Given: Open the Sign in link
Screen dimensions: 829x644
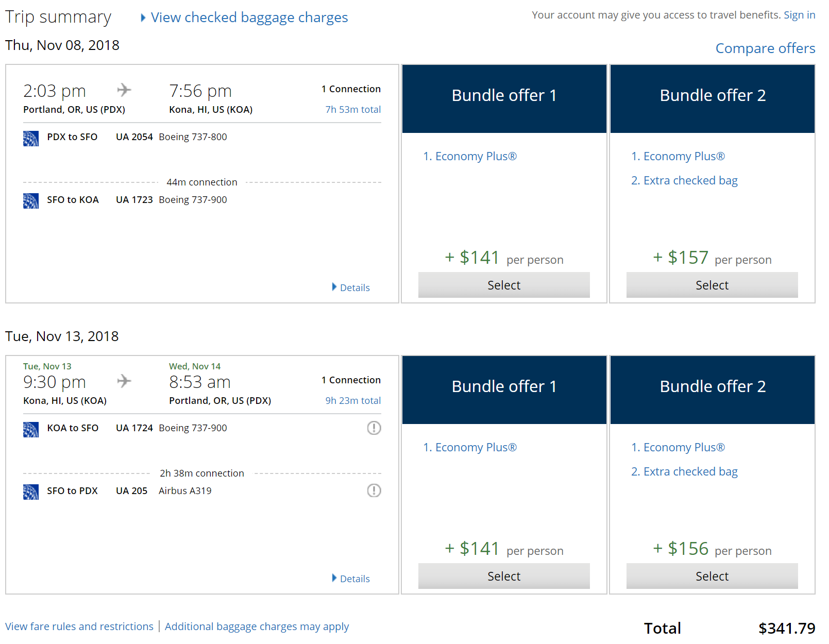Looking at the screenshot, I should click(x=799, y=15).
